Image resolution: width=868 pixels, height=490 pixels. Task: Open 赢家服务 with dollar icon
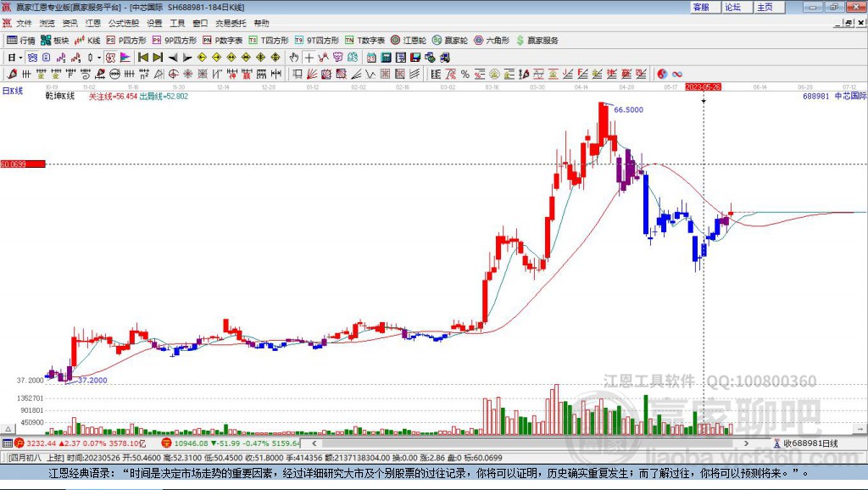point(537,41)
